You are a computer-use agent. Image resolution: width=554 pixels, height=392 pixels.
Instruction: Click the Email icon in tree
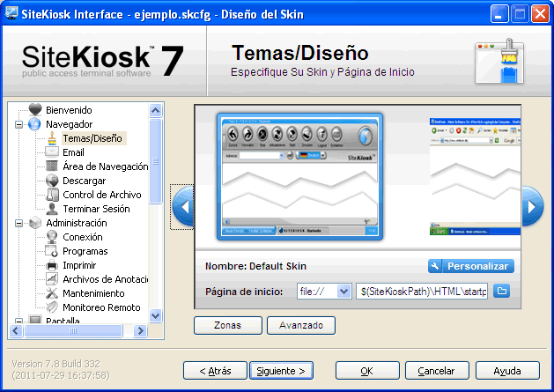click(x=52, y=152)
